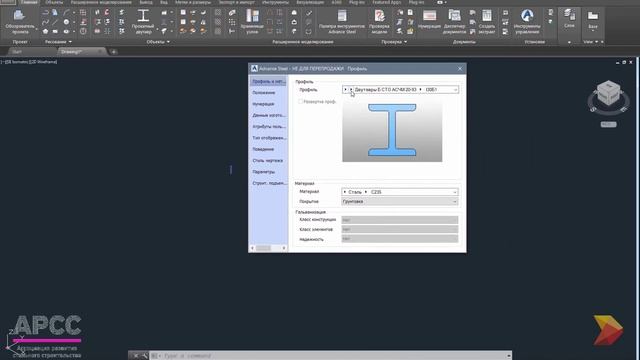640x360 pixels.
Task: Open the Слои layers panel button
Action: tap(569, 19)
